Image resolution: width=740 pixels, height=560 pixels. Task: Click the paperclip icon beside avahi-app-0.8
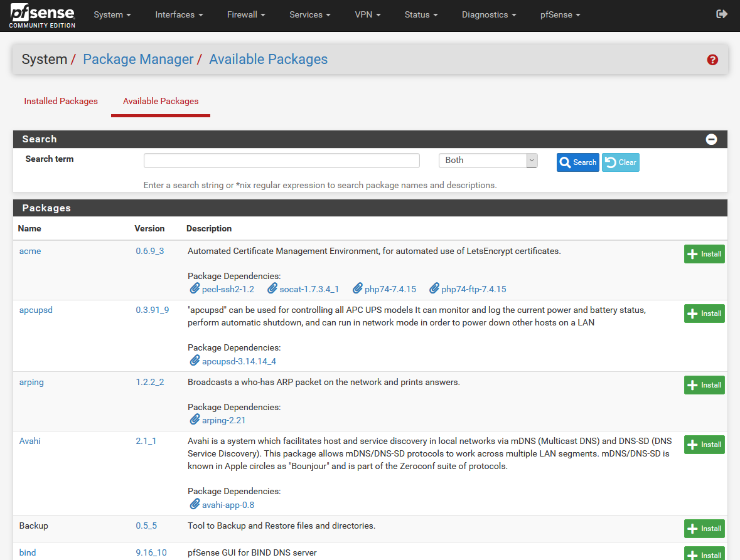[195, 504]
